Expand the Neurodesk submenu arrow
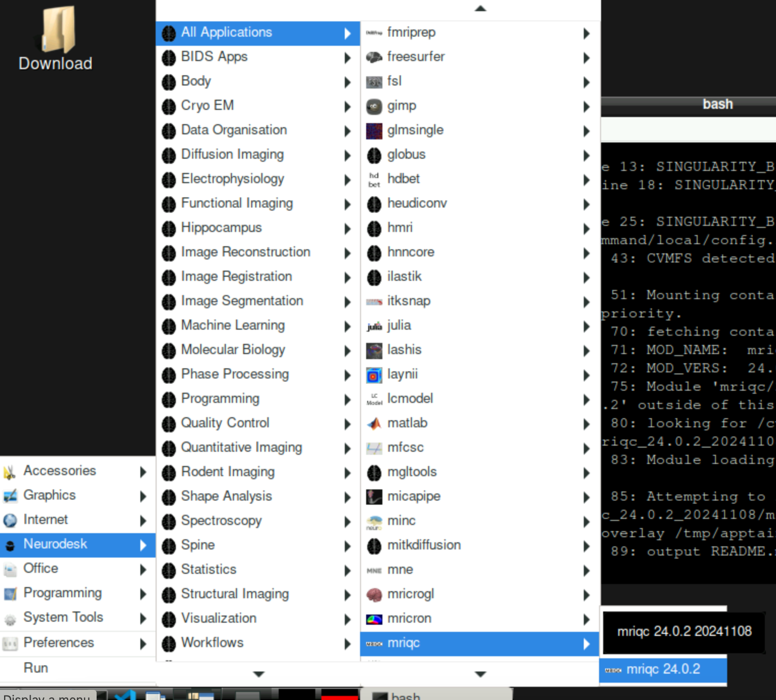Image resolution: width=776 pixels, height=700 pixels. 143,545
